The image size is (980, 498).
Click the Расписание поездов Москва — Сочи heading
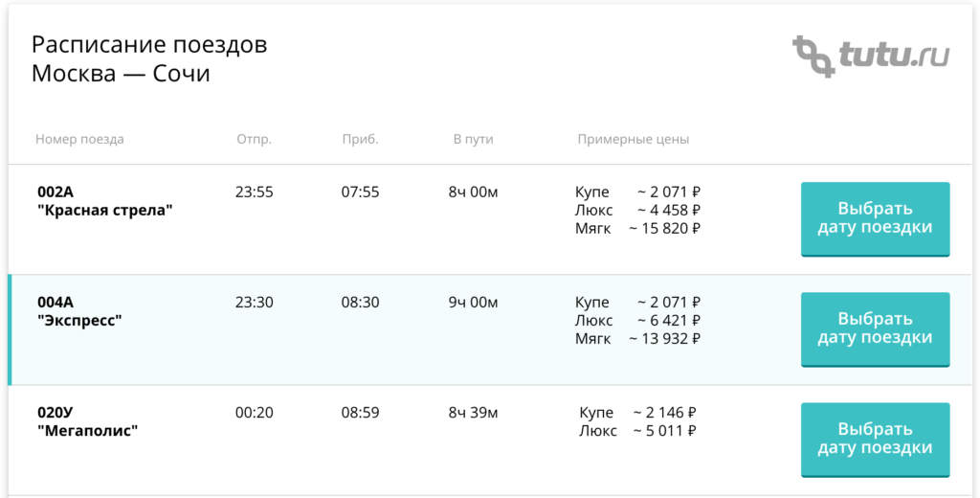pos(149,58)
